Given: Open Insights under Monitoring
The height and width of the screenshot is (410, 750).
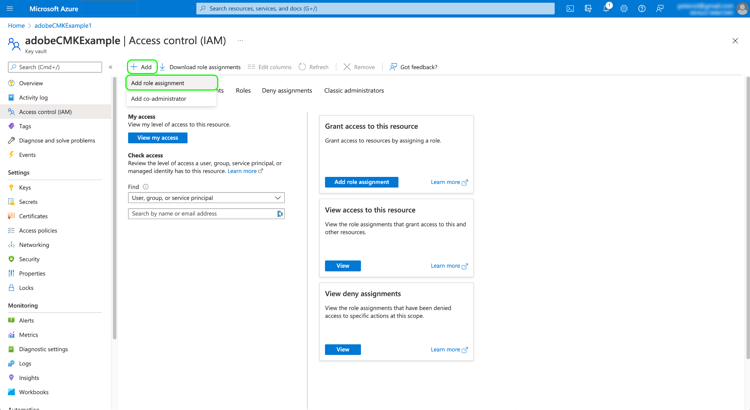Looking at the screenshot, I should coord(29,378).
